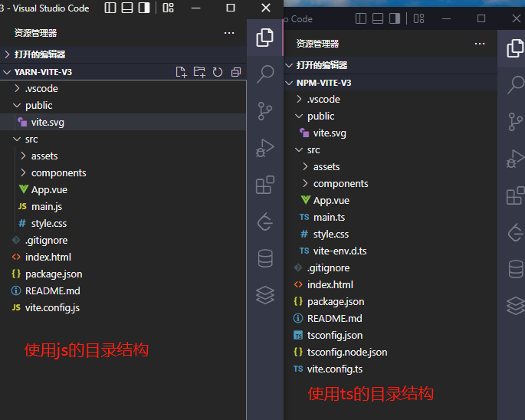Toggle secondary side bar in left window title bar
525x420 pixels.
click(144, 8)
